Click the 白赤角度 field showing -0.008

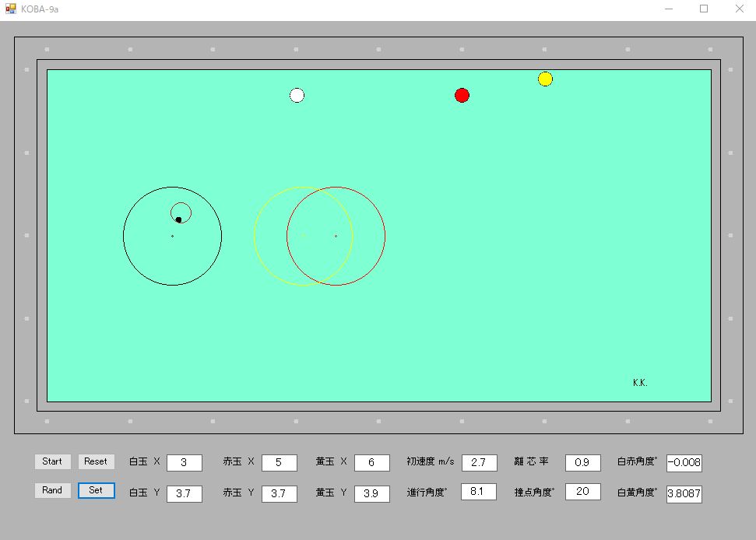pos(684,462)
